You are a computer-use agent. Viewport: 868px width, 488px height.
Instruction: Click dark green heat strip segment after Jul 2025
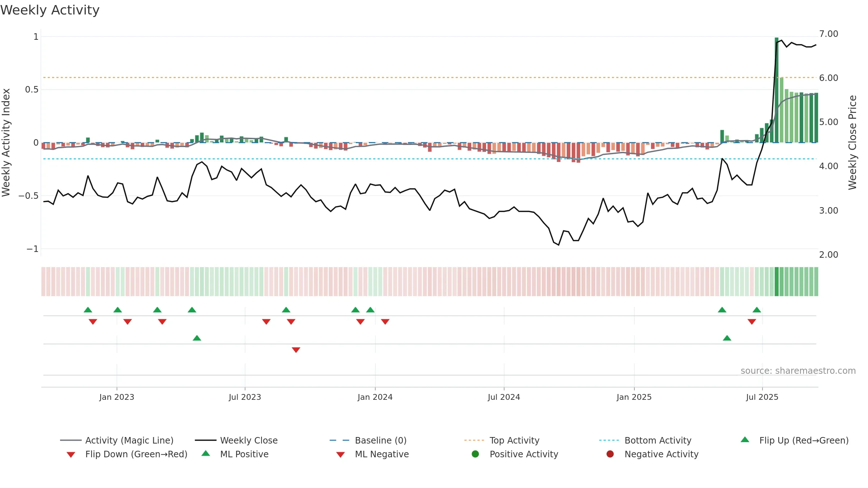tap(776, 282)
